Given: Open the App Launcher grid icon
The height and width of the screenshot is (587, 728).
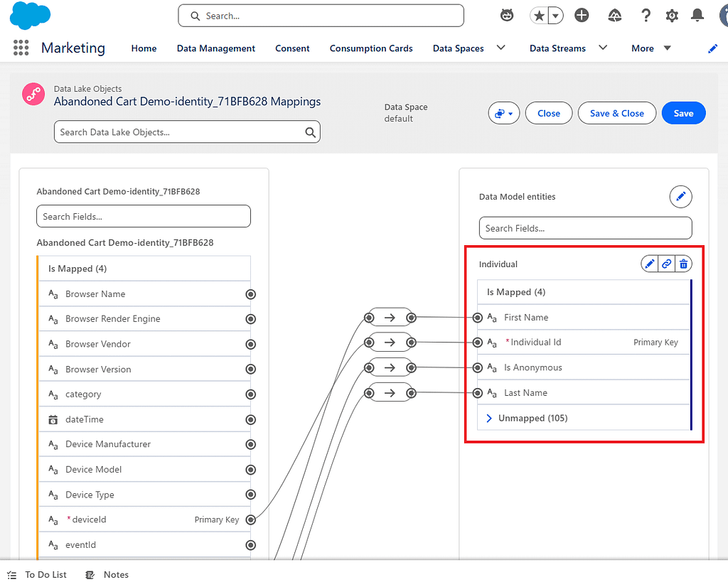Looking at the screenshot, I should point(21,48).
